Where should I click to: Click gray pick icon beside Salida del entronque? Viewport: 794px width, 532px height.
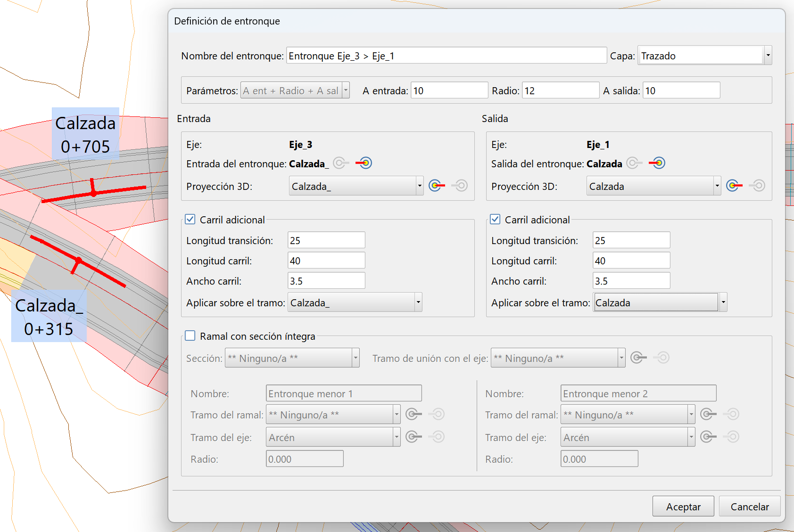coord(634,163)
